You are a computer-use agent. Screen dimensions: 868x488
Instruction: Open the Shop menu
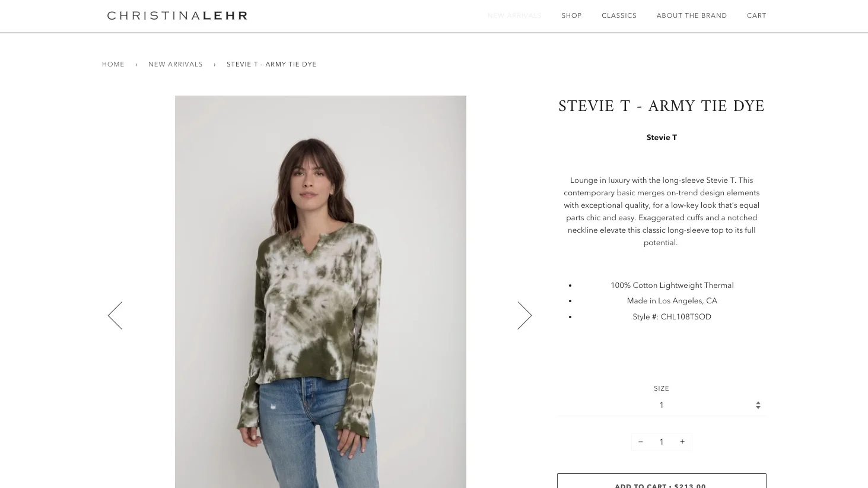pyautogui.click(x=571, y=15)
